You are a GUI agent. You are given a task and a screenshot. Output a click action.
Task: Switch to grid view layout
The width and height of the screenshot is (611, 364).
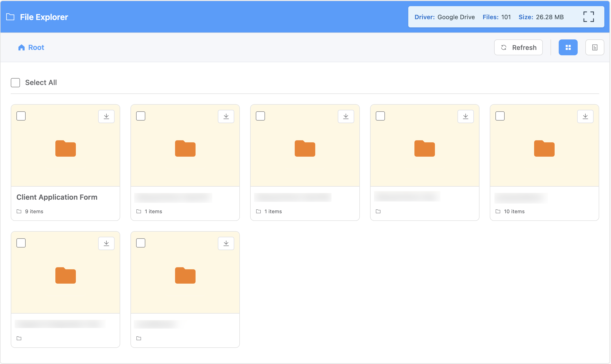coord(568,47)
